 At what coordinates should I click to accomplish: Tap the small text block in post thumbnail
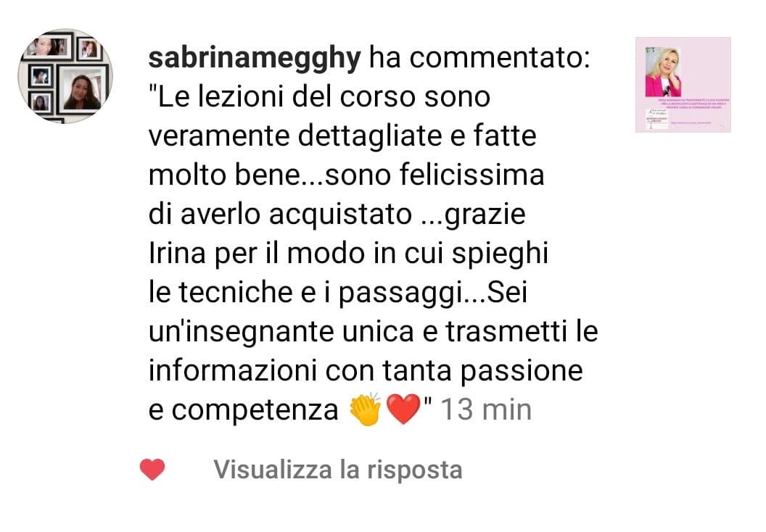(x=695, y=102)
